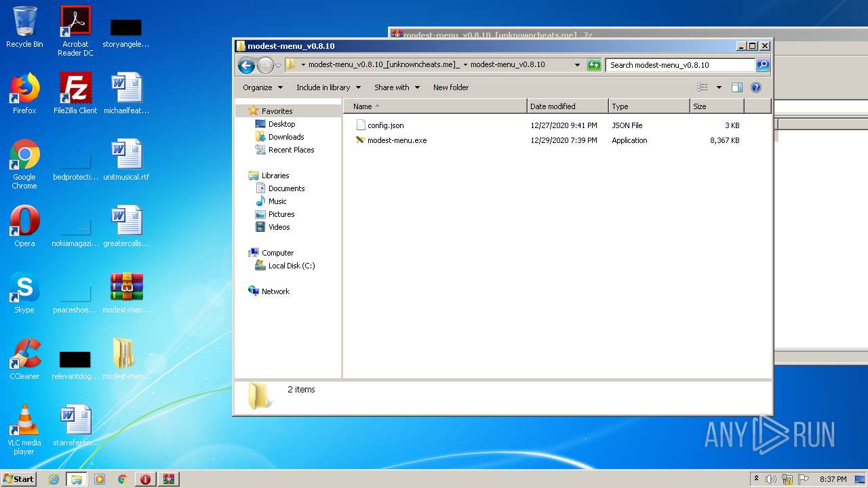Open VLC media player desktop shortcut
Screen dimensions: 868x488
[x=24, y=430]
